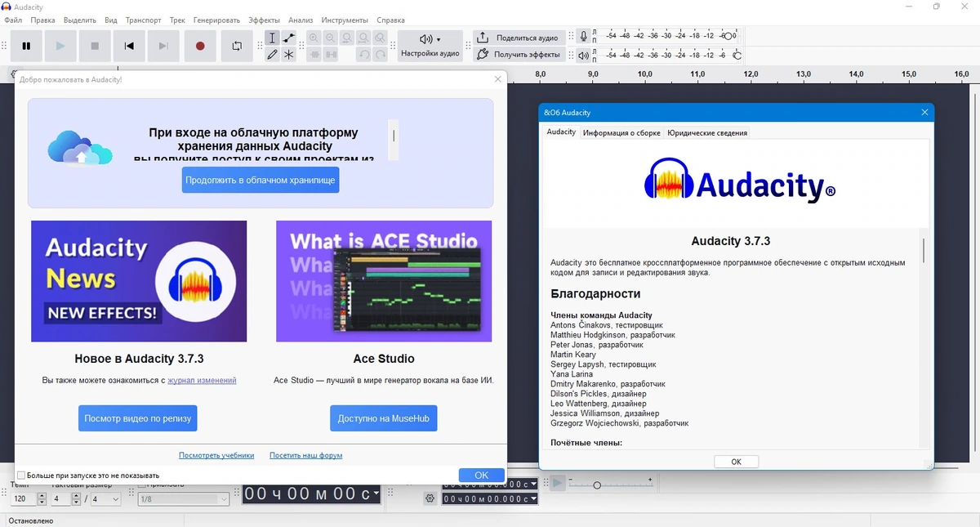Image resolution: width=980 pixels, height=527 pixels.
Task: Switch to the Информация о сборке tab
Action: (x=621, y=132)
